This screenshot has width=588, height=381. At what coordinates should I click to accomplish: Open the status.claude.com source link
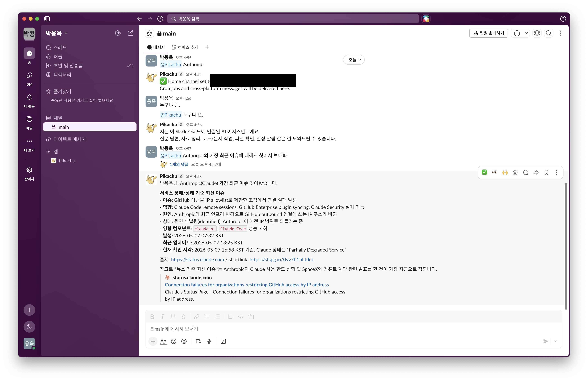[x=197, y=259]
